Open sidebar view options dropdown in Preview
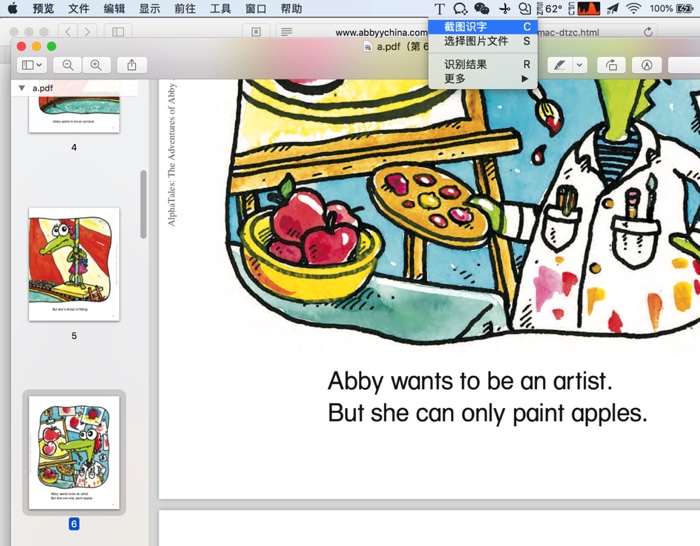Screen dimensions: 700x546 (32, 65)
